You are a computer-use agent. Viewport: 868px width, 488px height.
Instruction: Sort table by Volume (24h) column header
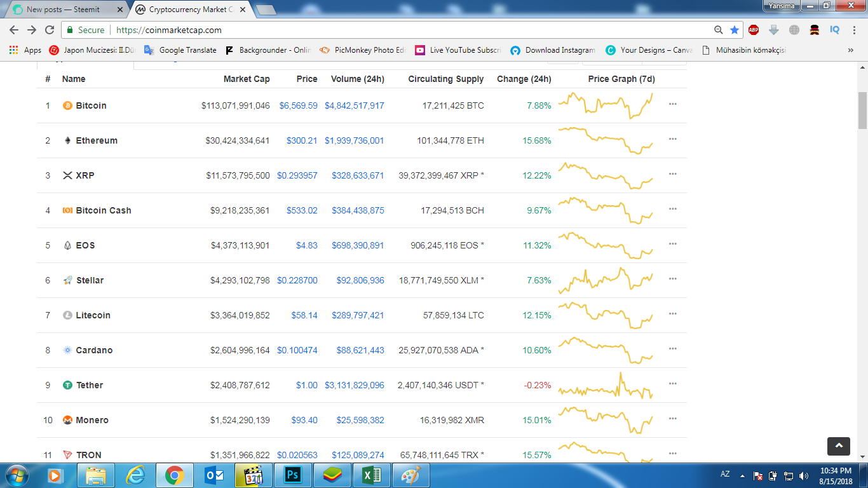click(358, 79)
